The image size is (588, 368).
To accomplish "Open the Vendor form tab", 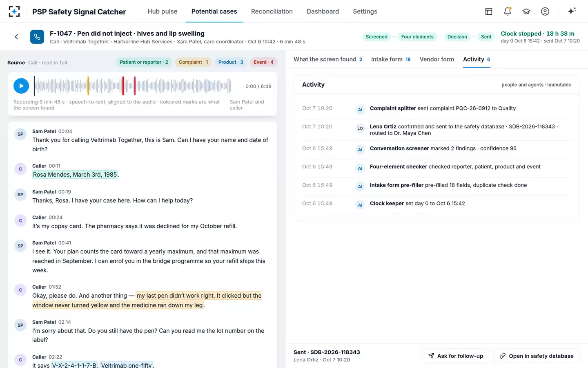I will pos(437,59).
